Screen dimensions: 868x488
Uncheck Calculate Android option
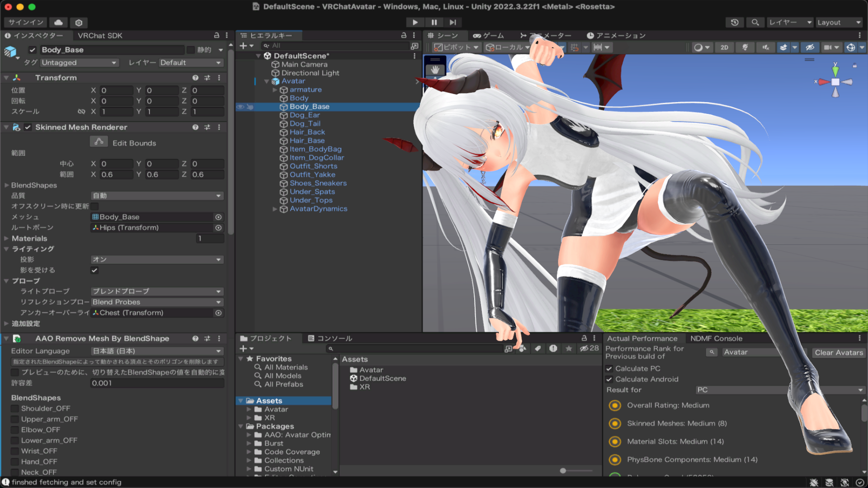[609, 379]
